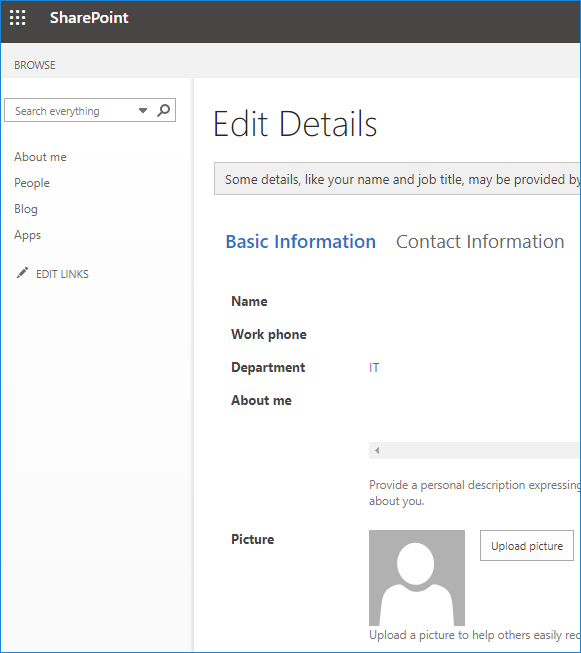Image resolution: width=581 pixels, height=653 pixels.
Task: Open the People link
Action: tap(32, 183)
